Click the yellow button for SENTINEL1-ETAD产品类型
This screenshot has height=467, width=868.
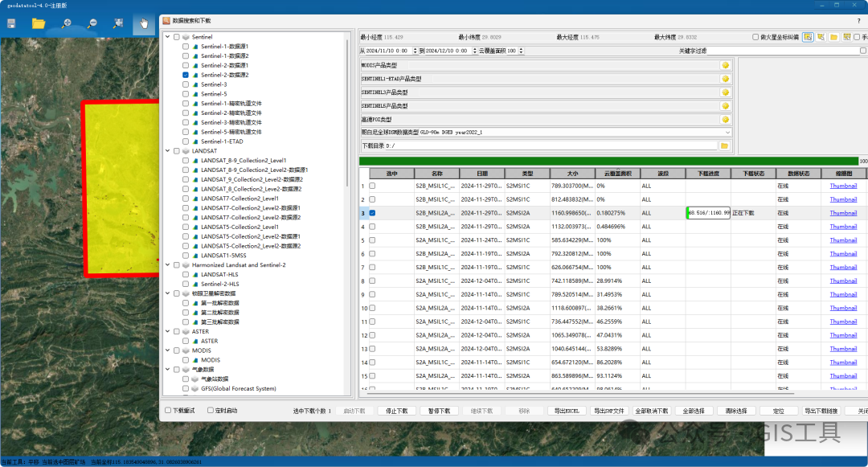[x=725, y=79]
